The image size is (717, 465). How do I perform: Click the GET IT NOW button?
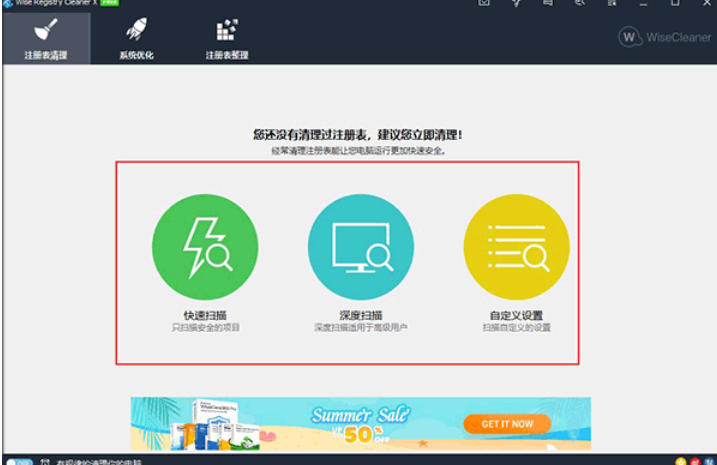pos(507,424)
